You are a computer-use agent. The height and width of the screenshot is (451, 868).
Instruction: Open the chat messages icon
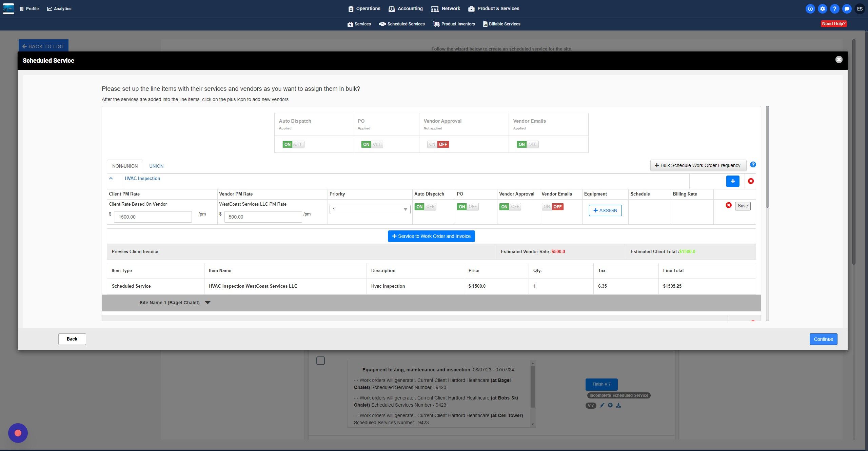847,9
